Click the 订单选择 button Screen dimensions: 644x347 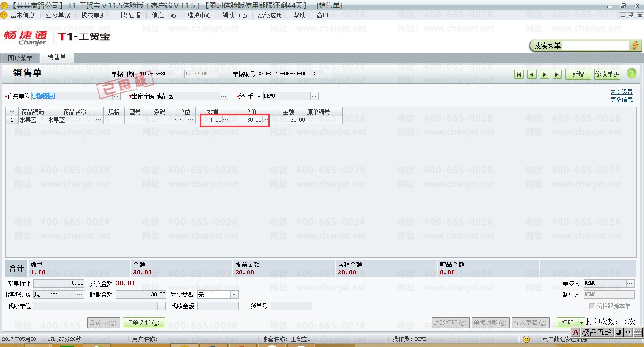(x=144, y=322)
